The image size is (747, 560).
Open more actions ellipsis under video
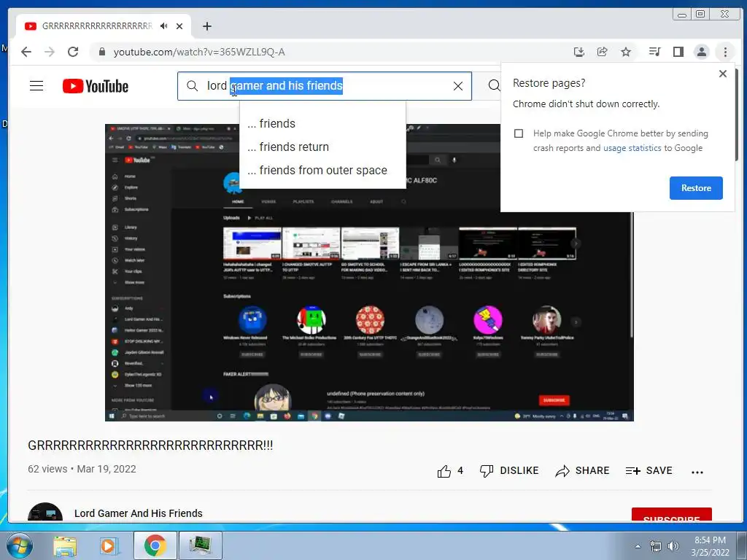697,472
